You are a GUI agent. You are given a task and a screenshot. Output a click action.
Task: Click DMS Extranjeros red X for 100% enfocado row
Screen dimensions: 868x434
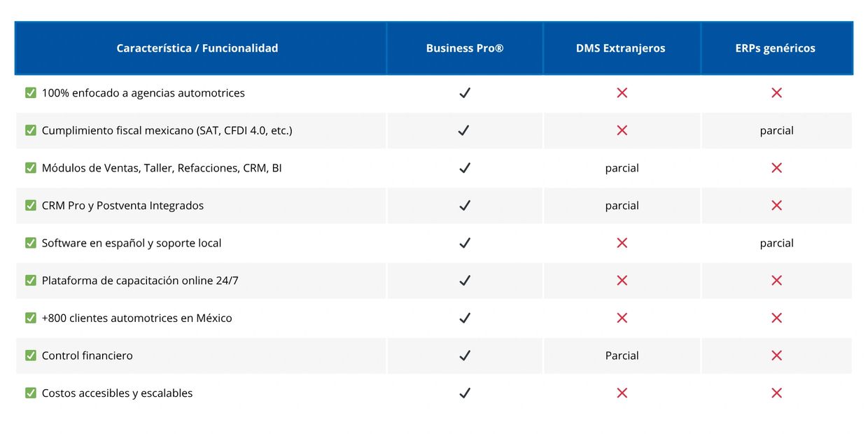tap(622, 92)
